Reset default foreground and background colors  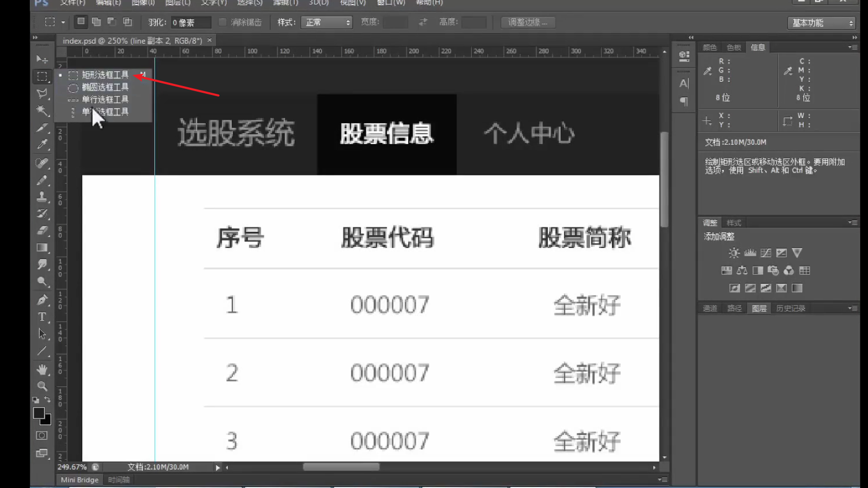36,400
